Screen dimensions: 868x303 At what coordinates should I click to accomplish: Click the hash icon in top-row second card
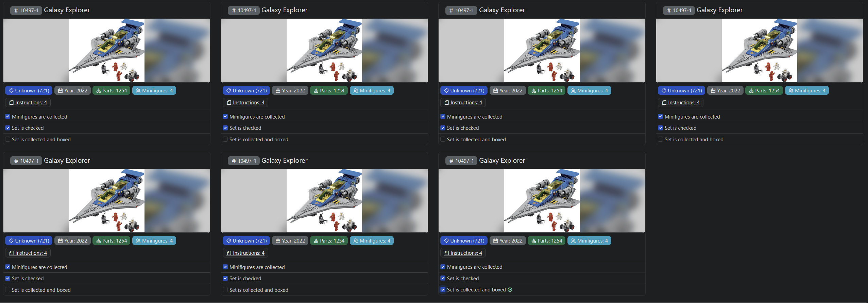234,11
